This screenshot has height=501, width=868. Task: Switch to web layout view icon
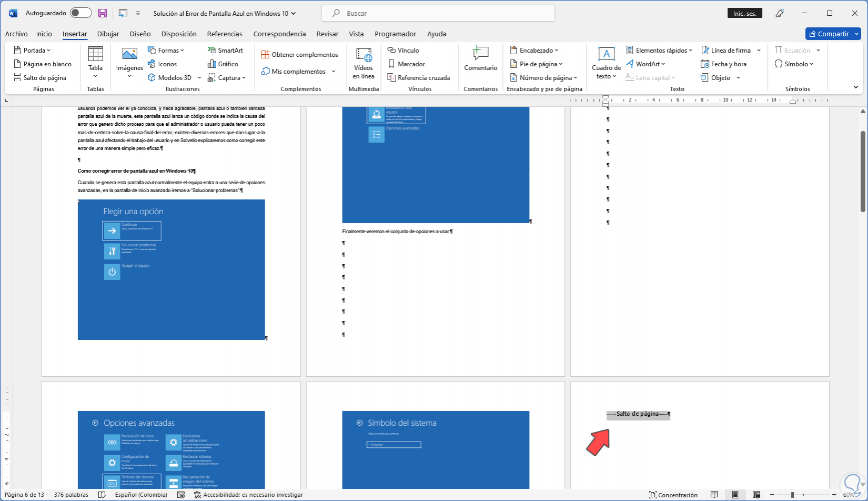[756, 495]
